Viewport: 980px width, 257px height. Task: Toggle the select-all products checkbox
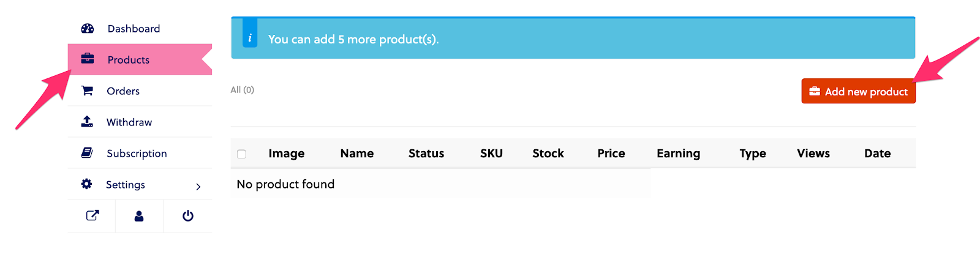[241, 154]
